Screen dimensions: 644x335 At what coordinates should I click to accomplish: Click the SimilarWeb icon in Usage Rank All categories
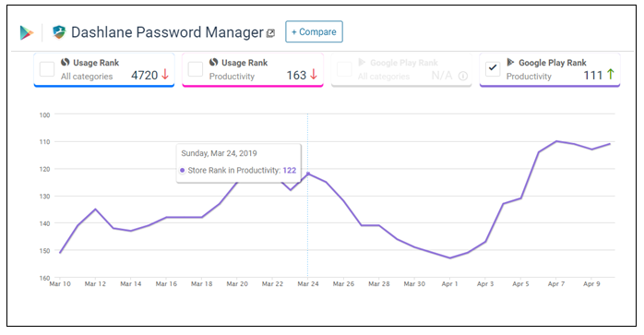click(66, 63)
